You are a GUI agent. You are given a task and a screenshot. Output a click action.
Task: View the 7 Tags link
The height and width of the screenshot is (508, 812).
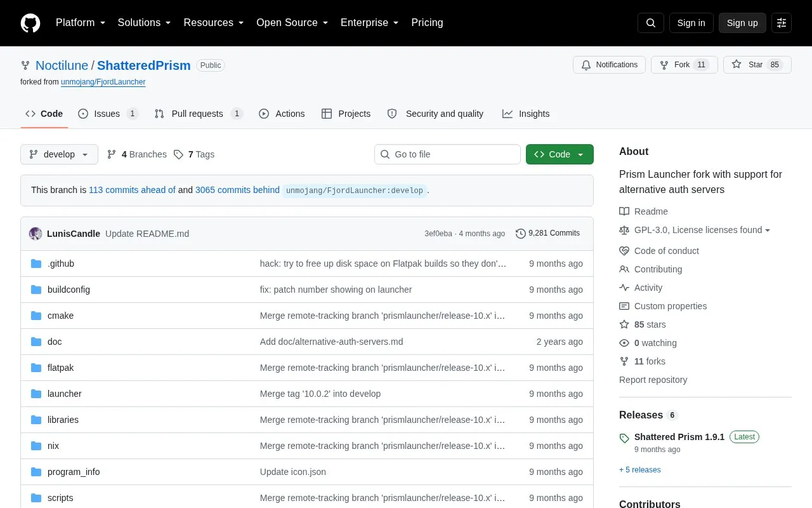[x=194, y=154]
